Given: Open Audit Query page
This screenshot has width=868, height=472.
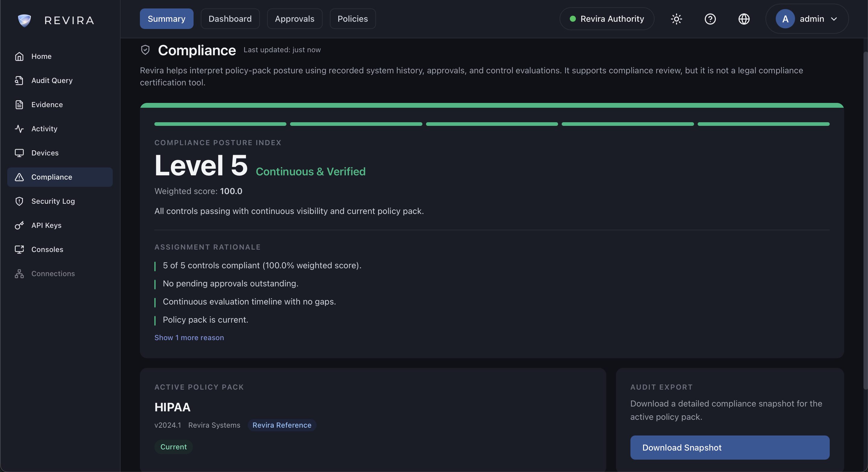Looking at the screenshot, I should point(60,80).
